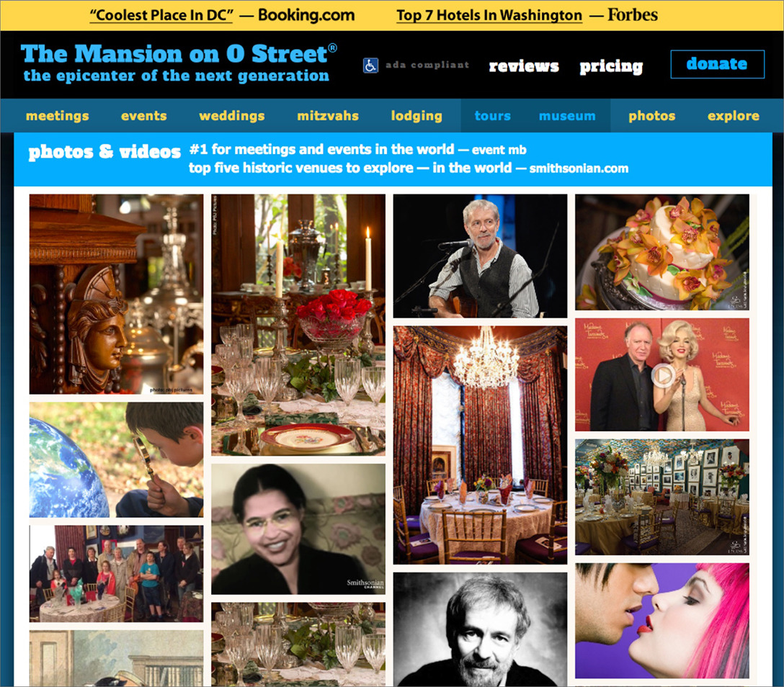Screen dimensions: 784x687
Task: Open the guitarist at microphone photo
Action: tap(480, 256)
